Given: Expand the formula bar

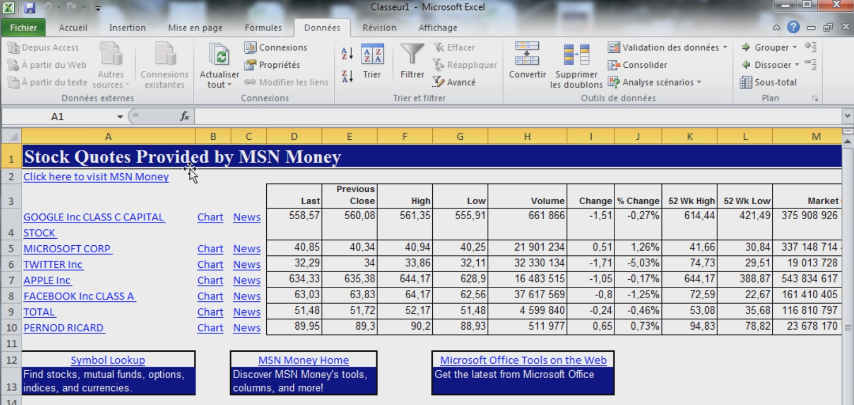Looking at the screenshot, I should tap(847, 116).
